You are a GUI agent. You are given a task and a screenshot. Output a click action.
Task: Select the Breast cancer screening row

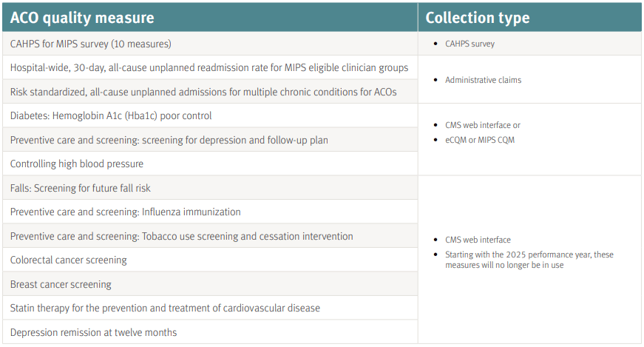(210, 284)
